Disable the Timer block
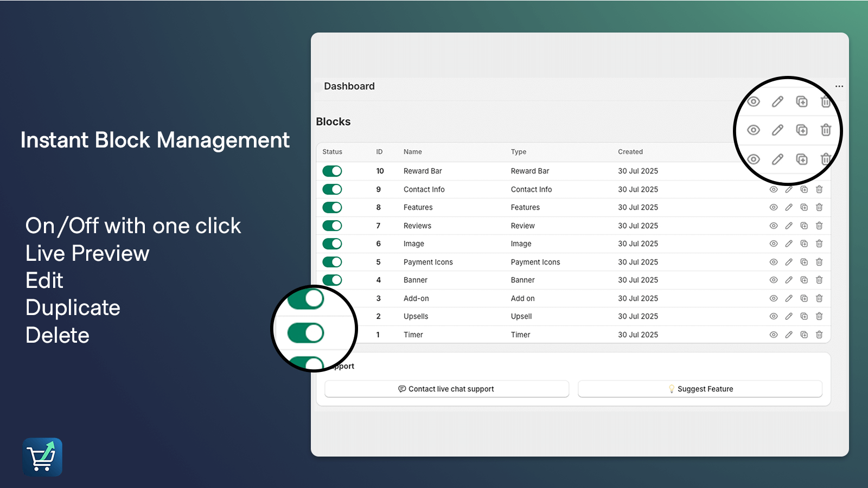Screen dimensions: 868x488 point(331,335)
